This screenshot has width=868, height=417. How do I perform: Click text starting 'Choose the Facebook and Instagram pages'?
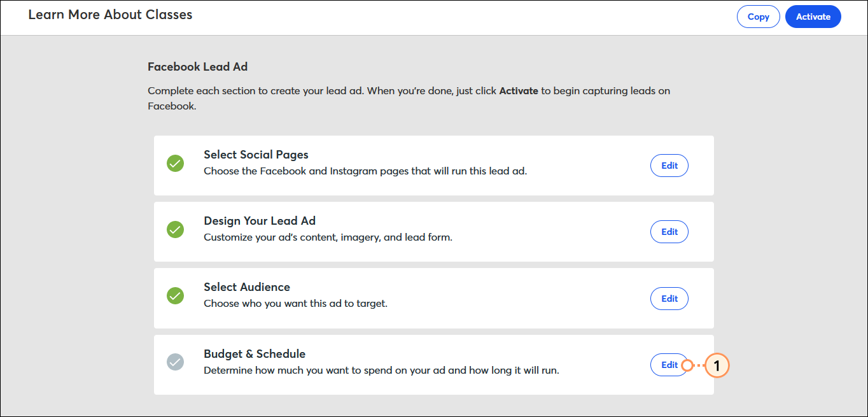pyautogui.click(x=365, y=171)
